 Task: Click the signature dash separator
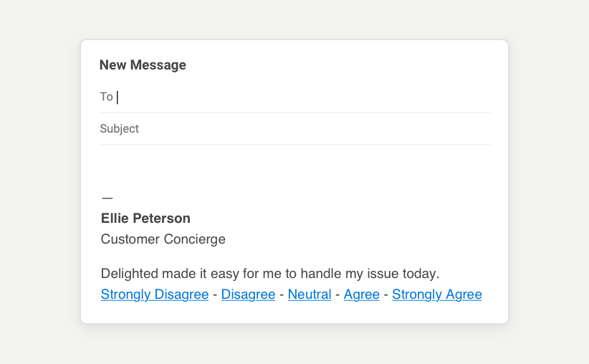point(107,198)
